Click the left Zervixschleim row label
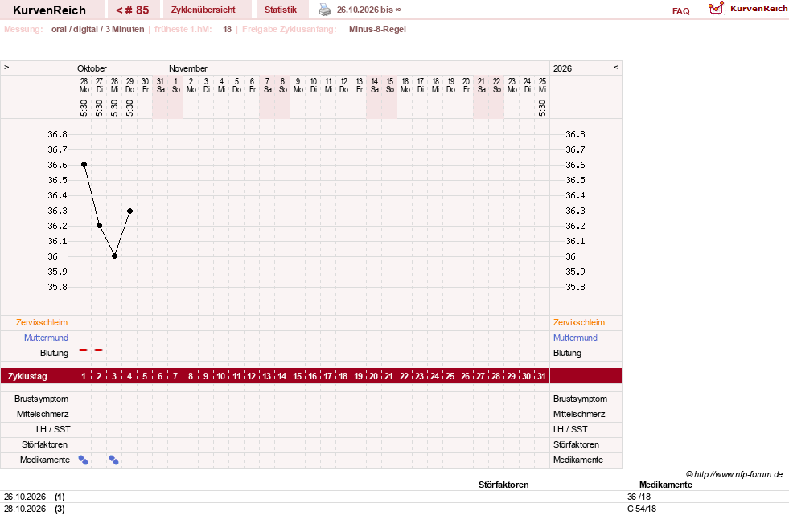This screenshot has height=532, width=789. point(42,323)
